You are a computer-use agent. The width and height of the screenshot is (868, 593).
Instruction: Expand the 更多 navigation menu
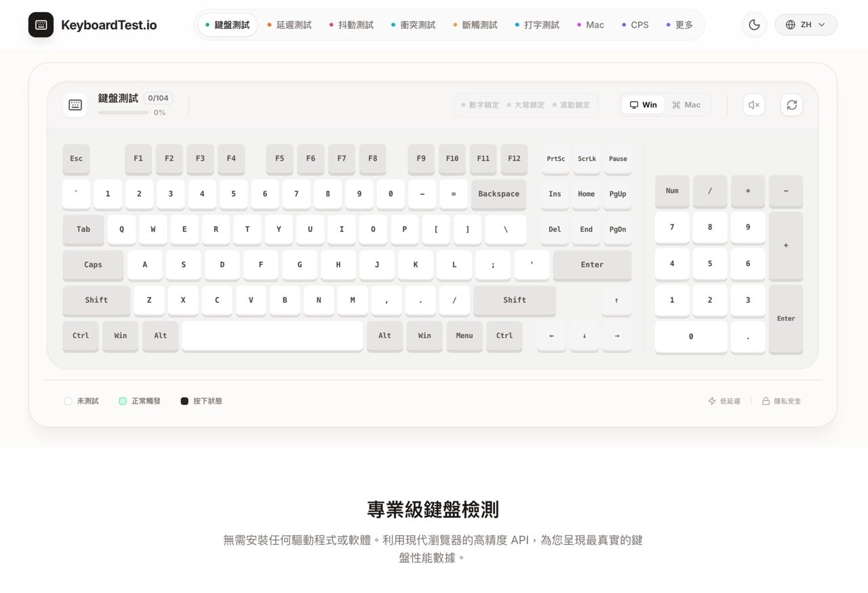point(679,25)
